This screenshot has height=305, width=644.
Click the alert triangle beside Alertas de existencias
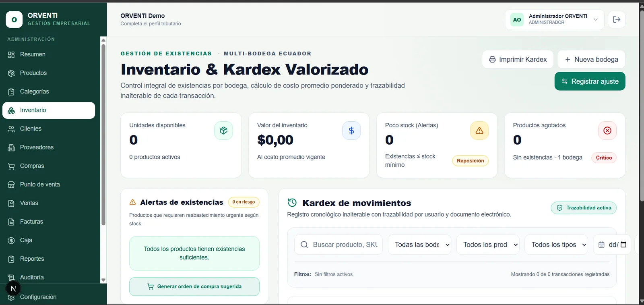coord(133,202)
